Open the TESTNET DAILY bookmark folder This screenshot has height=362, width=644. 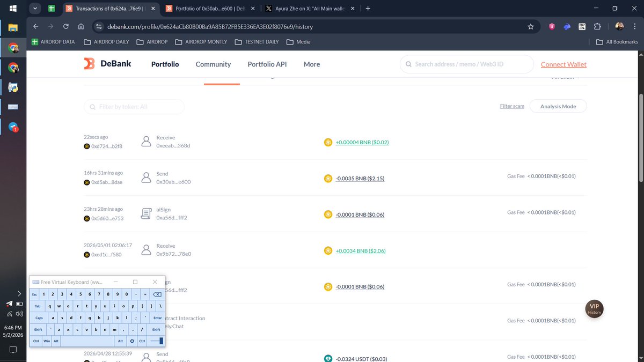pos(257,42)
